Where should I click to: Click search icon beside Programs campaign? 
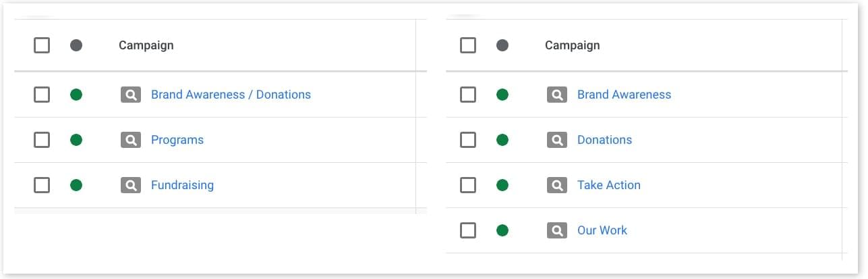131,140
